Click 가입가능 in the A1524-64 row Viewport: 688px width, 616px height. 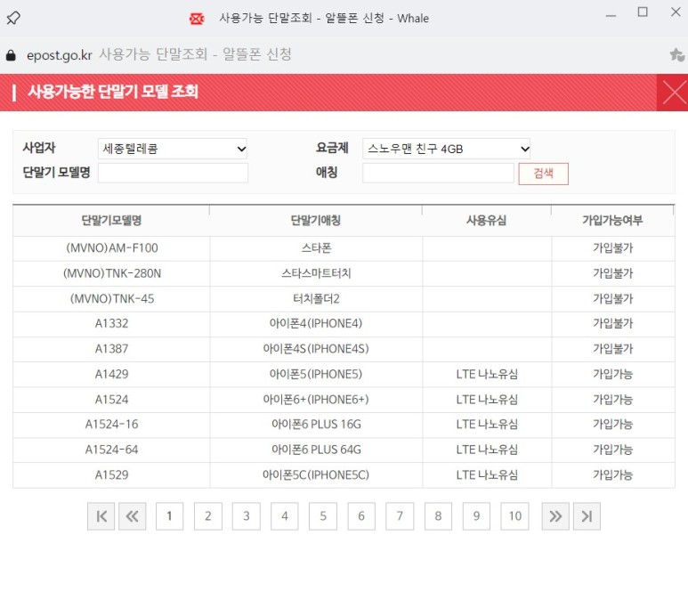[613, 450]
